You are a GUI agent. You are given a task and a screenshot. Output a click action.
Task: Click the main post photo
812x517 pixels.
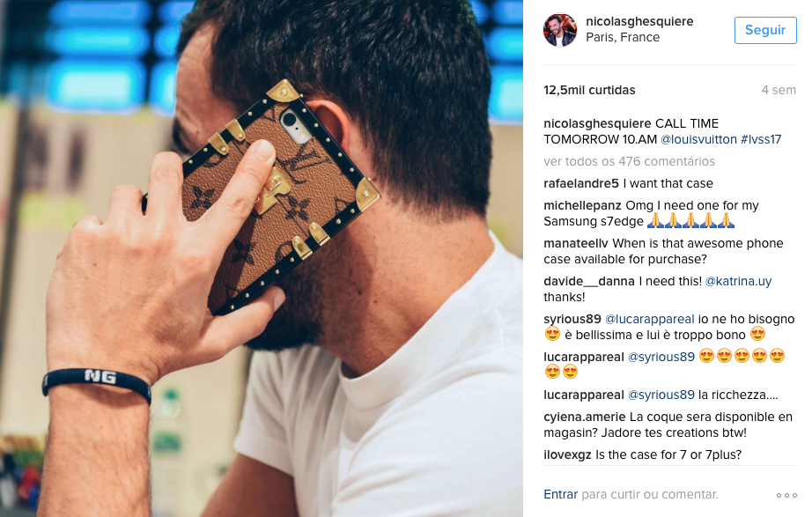click(261, 259)
